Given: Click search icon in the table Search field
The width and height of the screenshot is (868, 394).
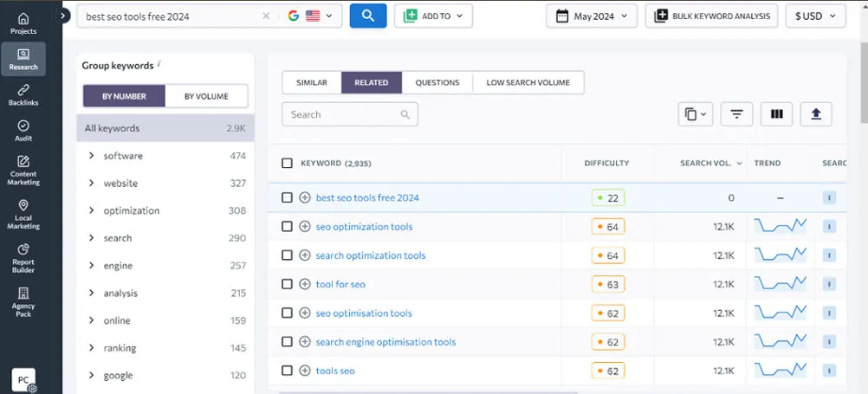Looking at the screenshot, I should (405, 114).
